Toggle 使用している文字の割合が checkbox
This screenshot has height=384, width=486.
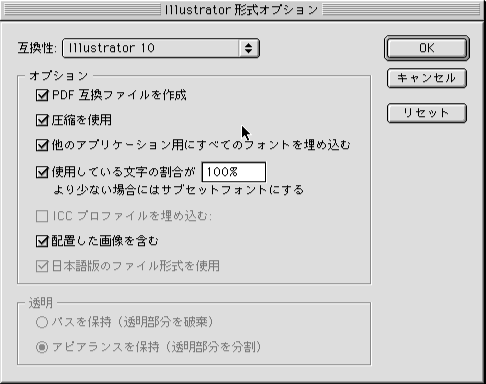pyautogui.click(x=42, y=172)
